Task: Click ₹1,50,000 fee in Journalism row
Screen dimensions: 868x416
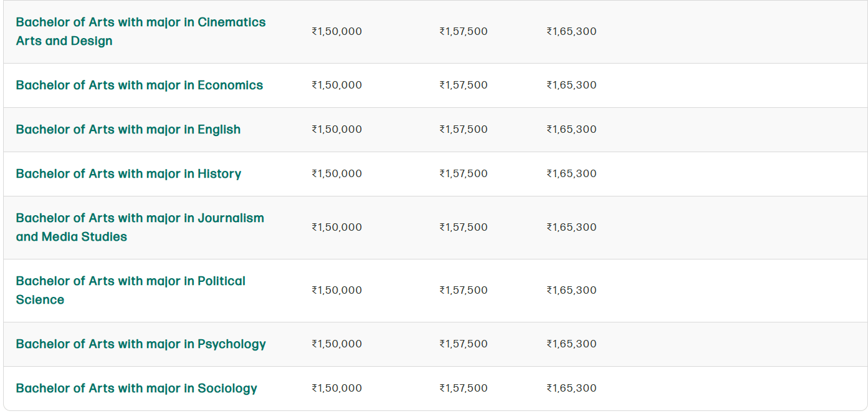Action: tap(336, 227)
